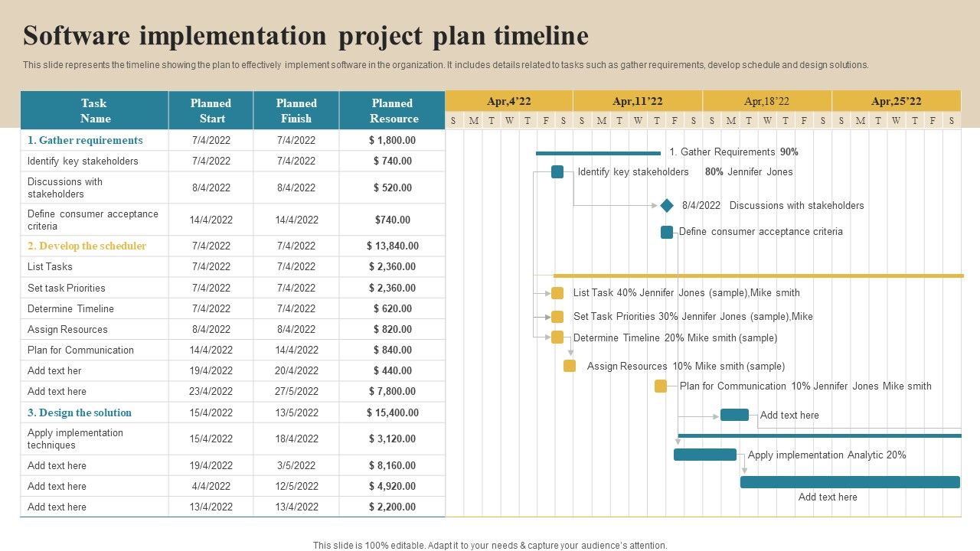
Task: Click the '$ 840.00' resource value
Action: [393, 350]
